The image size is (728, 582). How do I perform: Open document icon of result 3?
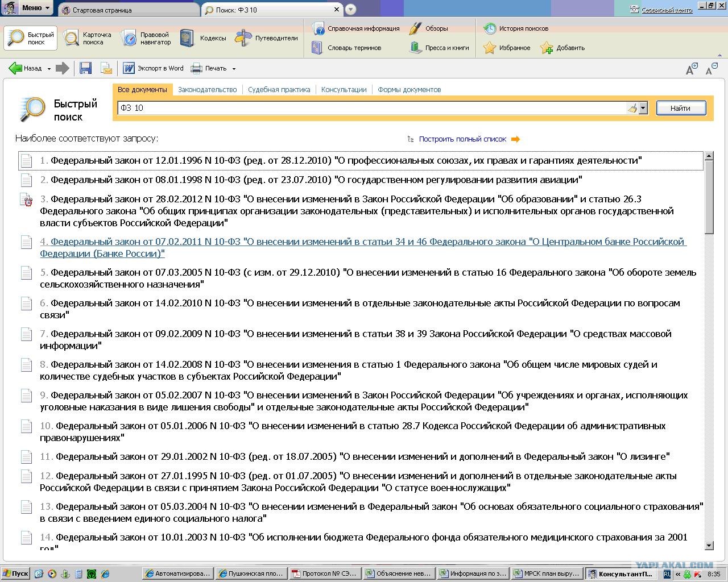click(x=26, y=199)
